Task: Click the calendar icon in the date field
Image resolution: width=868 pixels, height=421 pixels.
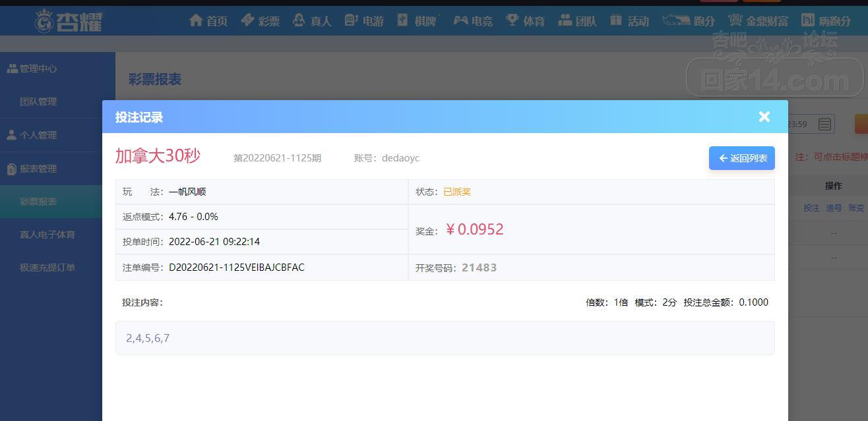Action: pos(824,124)
